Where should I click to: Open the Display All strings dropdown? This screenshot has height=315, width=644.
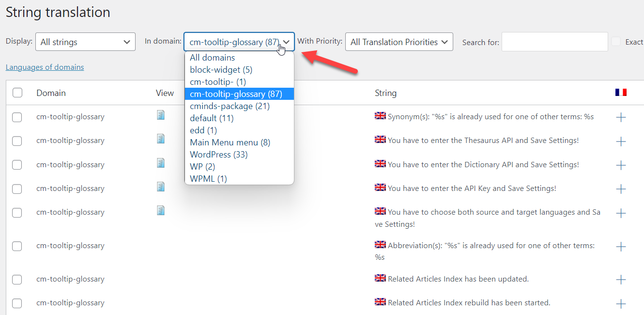tap(85, 42)
